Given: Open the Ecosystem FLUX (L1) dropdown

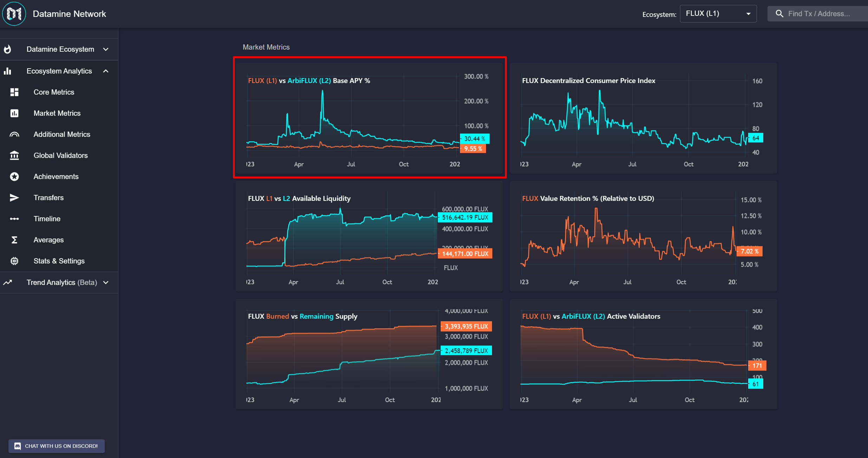Looking at the screenshot, I should 718,14.
